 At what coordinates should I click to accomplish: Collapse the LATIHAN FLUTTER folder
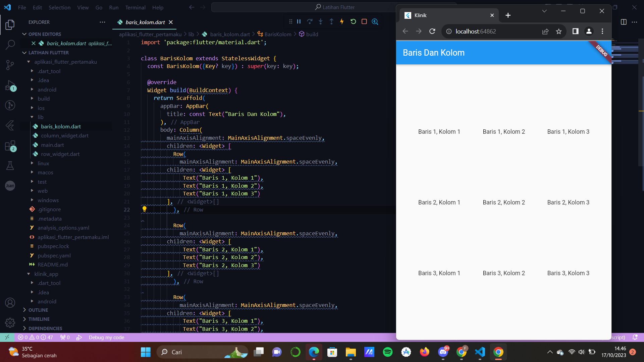[x=48, y=53]
